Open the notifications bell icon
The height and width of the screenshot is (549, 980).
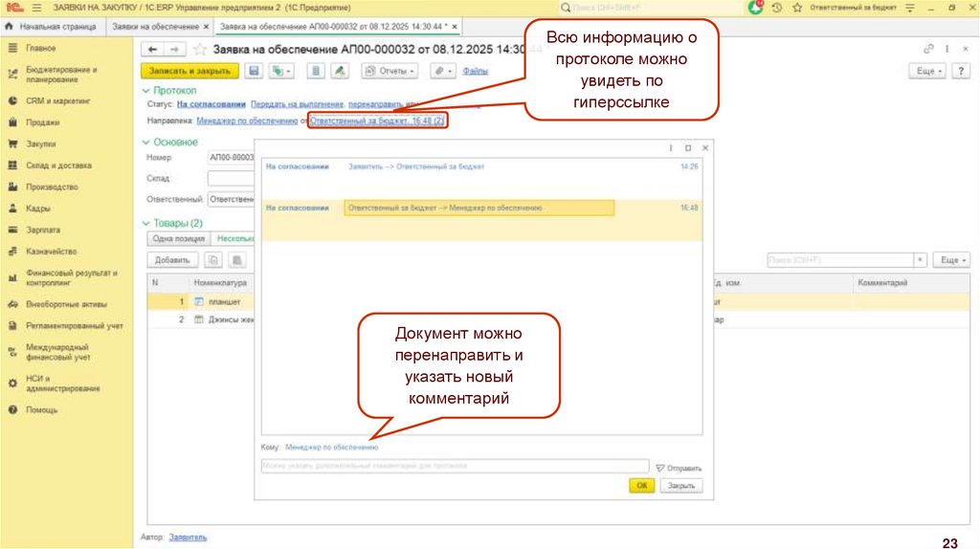pos(755,8)
